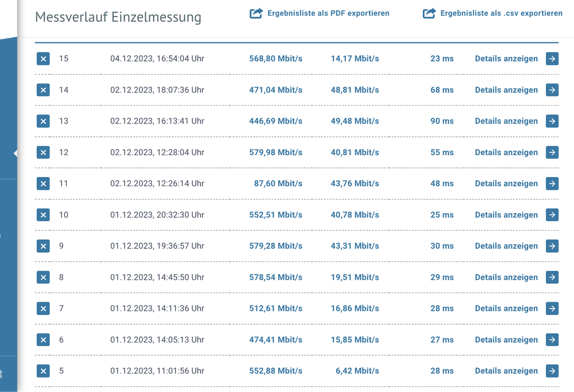This screenshot has height=392, width=574.
Task: Select date 02.12.2023, 16:13:41 Uhr entry
Action: 157,121
